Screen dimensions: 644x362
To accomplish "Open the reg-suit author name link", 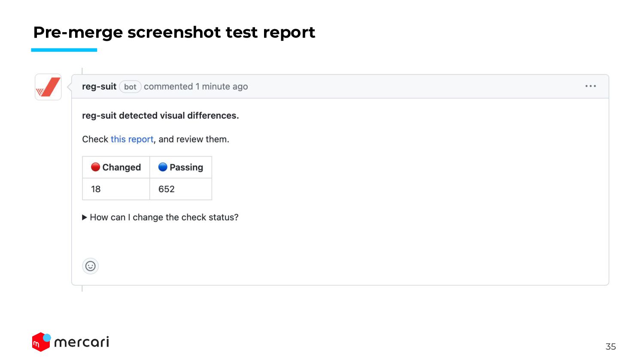I will [99, 86].
